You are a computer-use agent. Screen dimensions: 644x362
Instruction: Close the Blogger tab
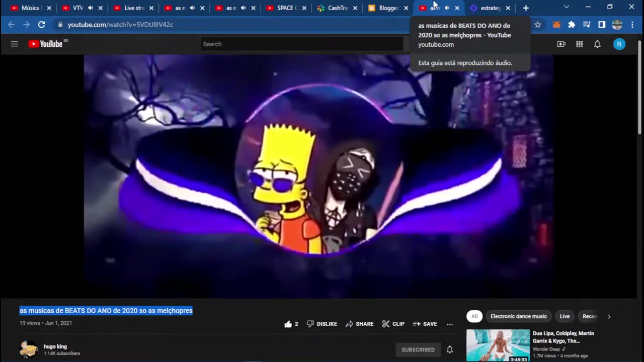(406, 8)
